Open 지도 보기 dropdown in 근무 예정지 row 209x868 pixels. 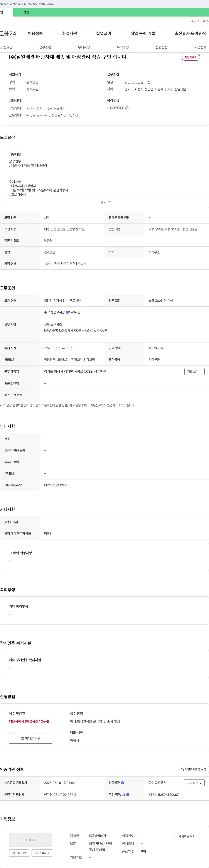[x=194, y=372]
